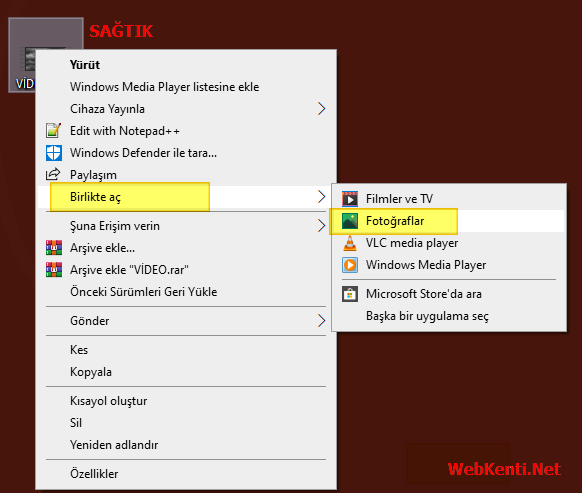This screenshot has height=493, width=582.
Task: Open with Windows Media Player in submenu
Action: 449,265
